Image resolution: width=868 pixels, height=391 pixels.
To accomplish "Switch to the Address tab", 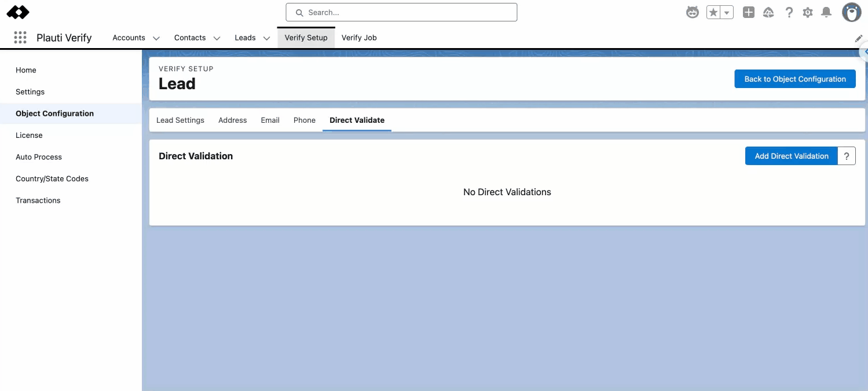I will (x=232, y=120).
